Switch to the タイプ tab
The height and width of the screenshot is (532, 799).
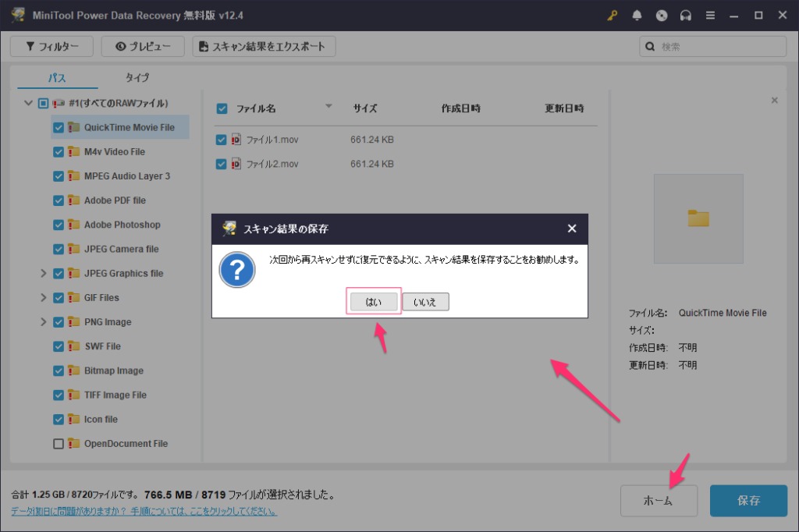pos(137,77)
